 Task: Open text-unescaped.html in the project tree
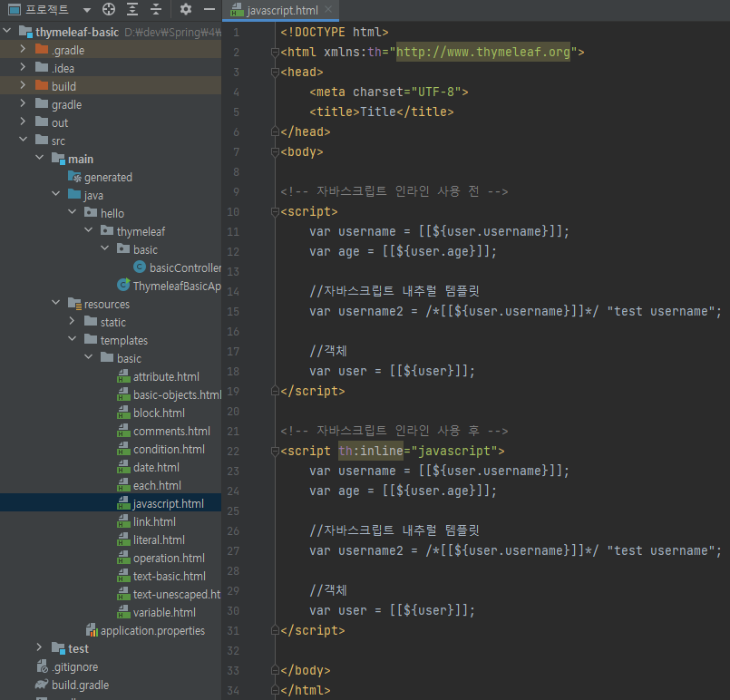click(177, 594)
